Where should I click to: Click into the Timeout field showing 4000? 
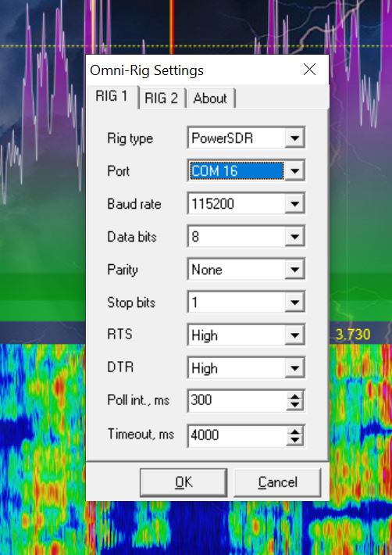click(237, 435)
